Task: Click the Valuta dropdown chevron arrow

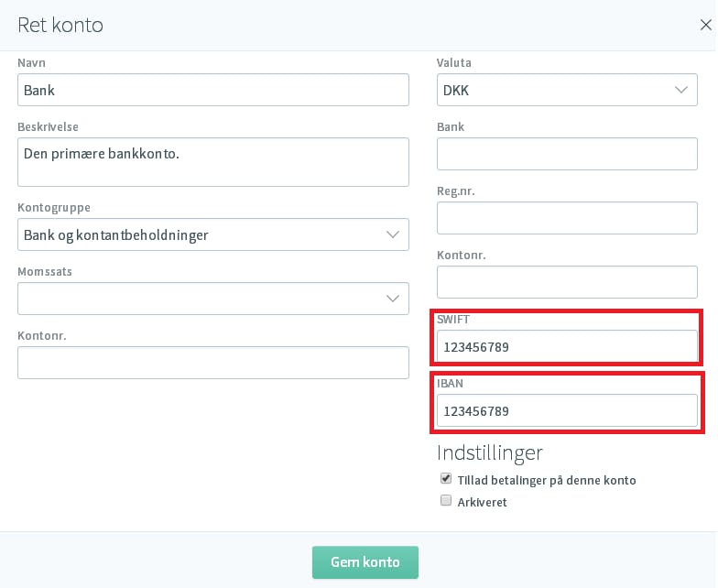Action: 681,90
